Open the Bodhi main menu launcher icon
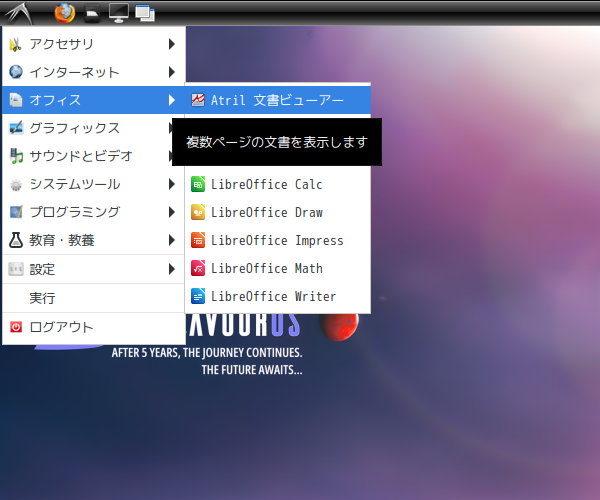 tap(17, 13)
